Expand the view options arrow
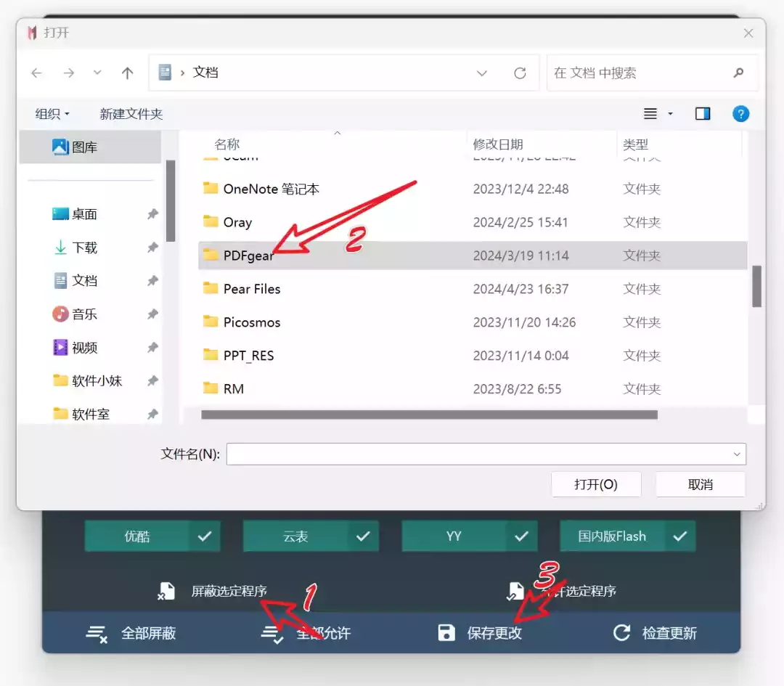The width and height of the screenshot is (784, 686). 671,114
